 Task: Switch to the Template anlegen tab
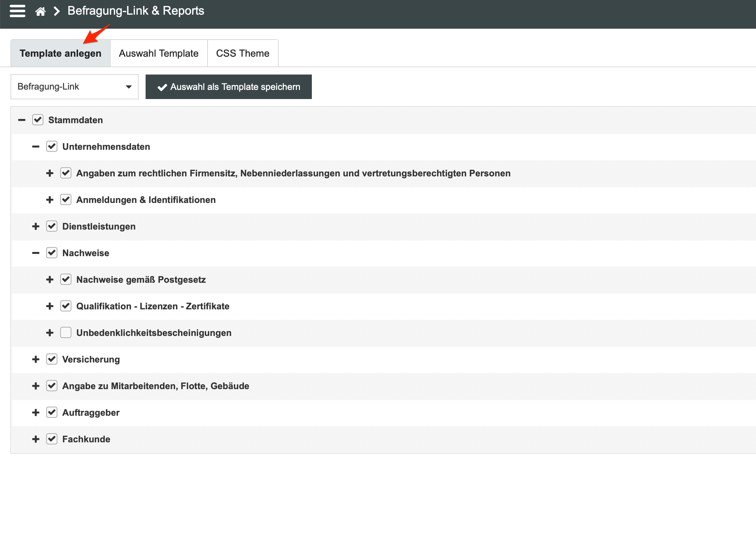tap(61, 53)
